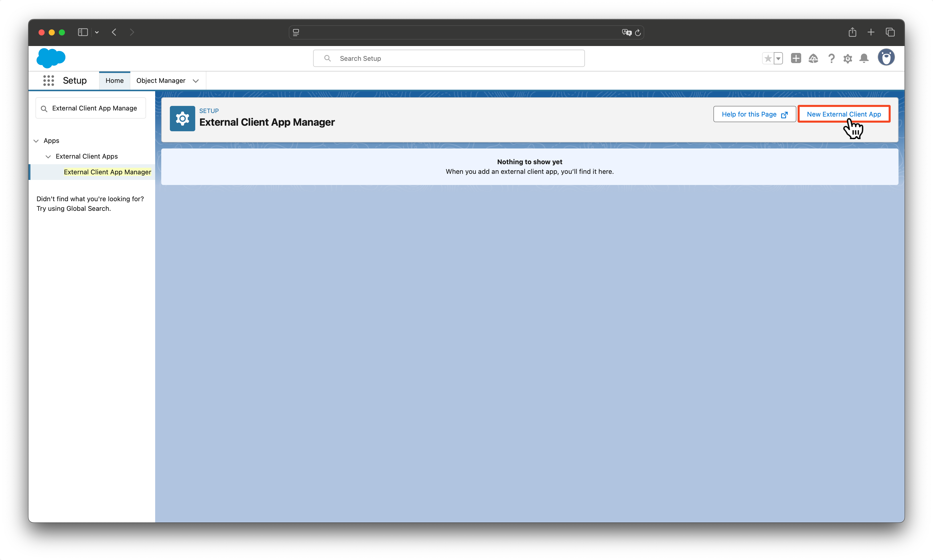Click the Salesforce cloud logo
Viewport: 933px width, 560px height.
(51, 58)
